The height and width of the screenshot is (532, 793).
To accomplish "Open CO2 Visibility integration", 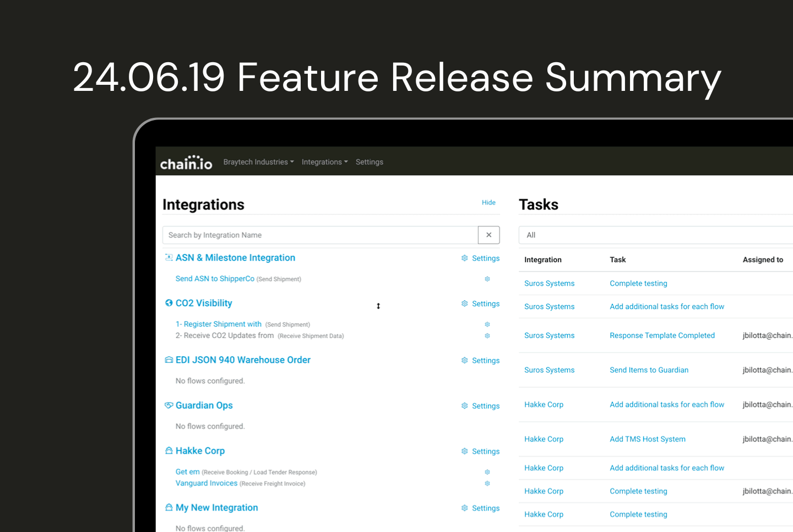I will click(x=204, y=303).
